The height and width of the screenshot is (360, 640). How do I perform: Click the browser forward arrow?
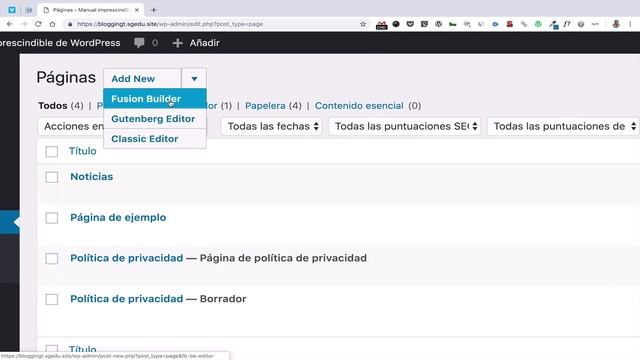(x=24, y=24)
